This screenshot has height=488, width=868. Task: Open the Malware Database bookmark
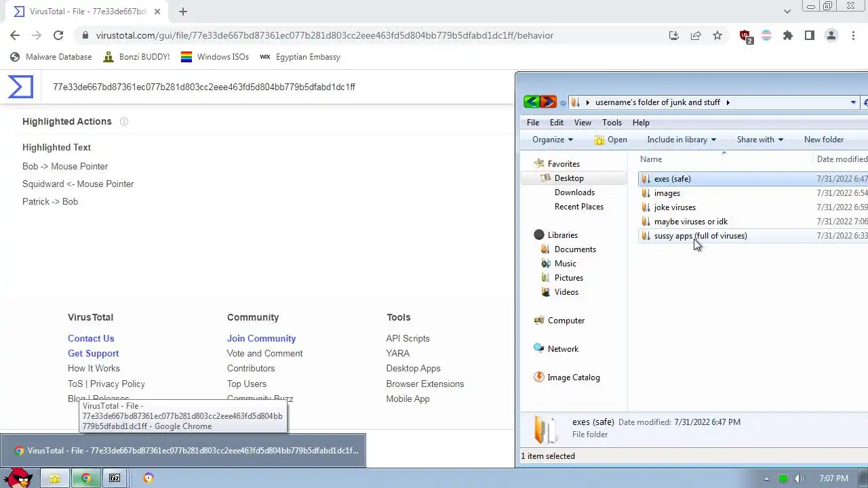(x=51, y=57)
